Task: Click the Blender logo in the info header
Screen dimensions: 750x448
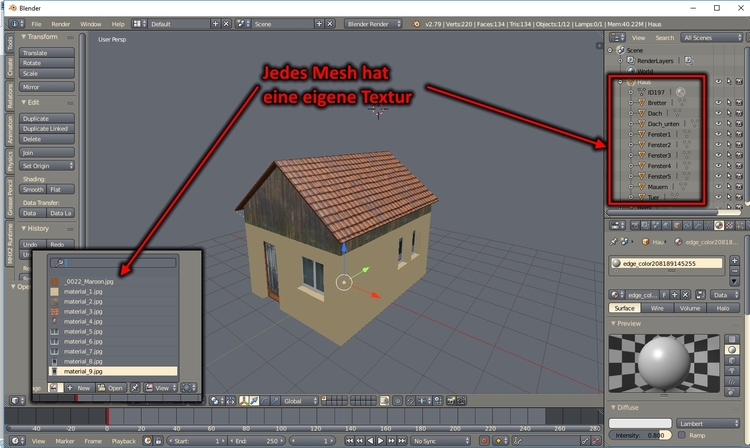Action: coord(416,24)
